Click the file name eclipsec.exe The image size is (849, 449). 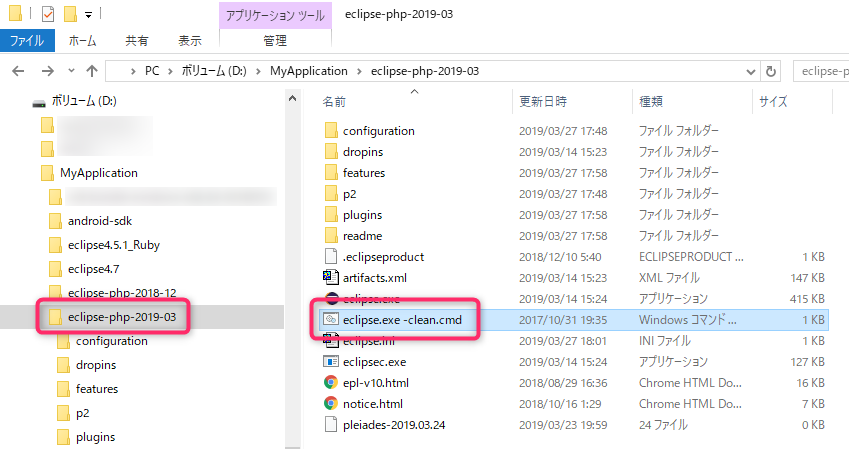374,362
